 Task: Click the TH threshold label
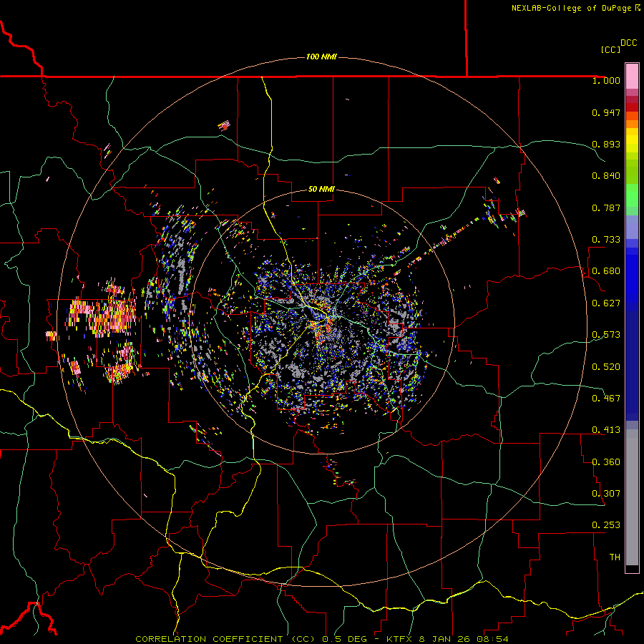(x=615, y=557)
